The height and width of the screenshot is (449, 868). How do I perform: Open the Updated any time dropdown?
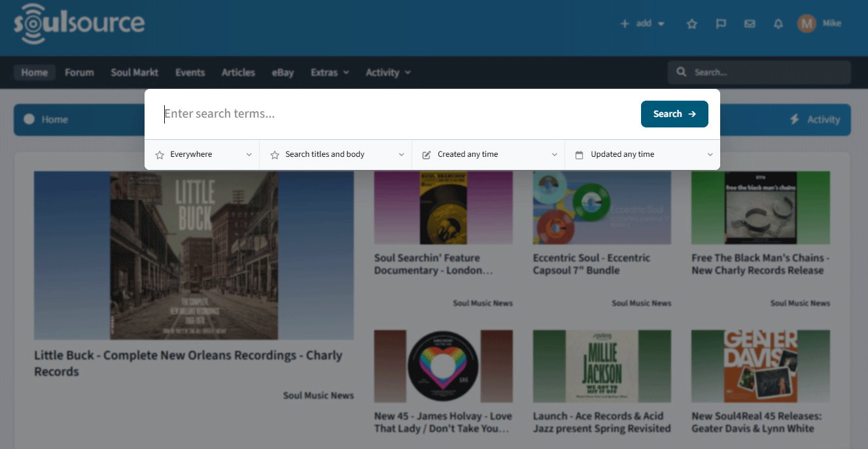pos(642,155)
